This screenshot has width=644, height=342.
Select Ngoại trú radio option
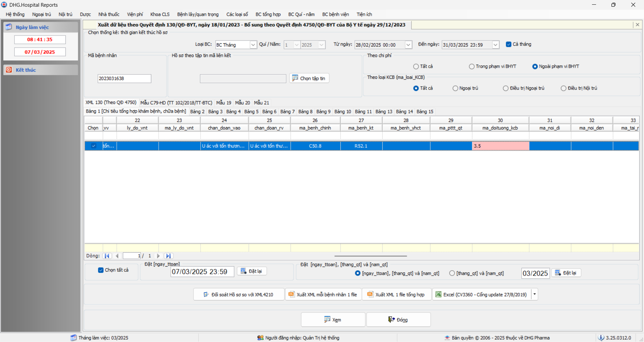(455, 88)
